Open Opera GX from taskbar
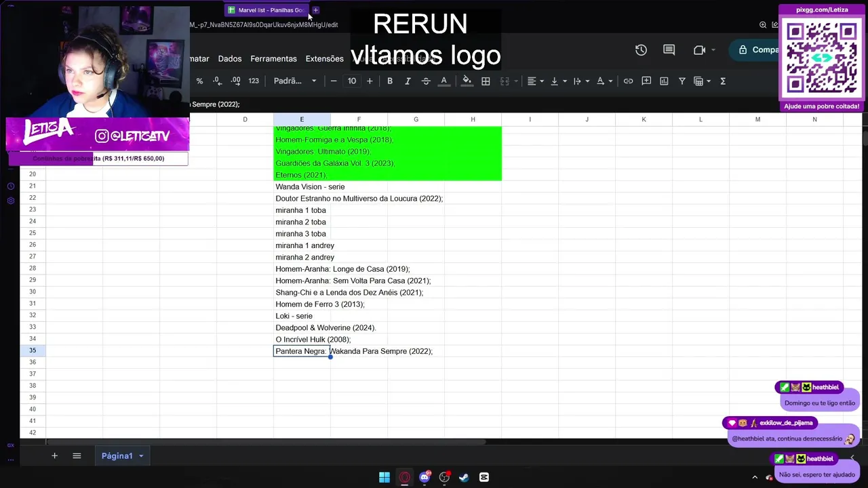Viewport: 868px width, 488px height. 404,477
